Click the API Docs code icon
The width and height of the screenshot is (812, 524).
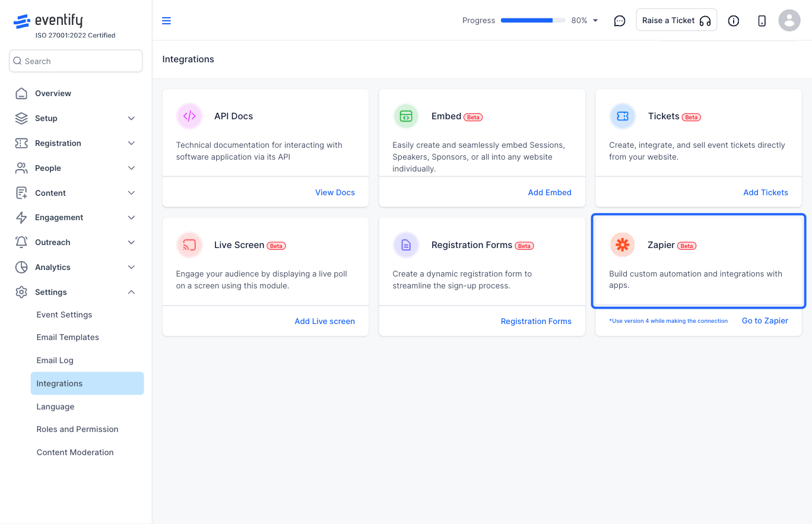189,116
